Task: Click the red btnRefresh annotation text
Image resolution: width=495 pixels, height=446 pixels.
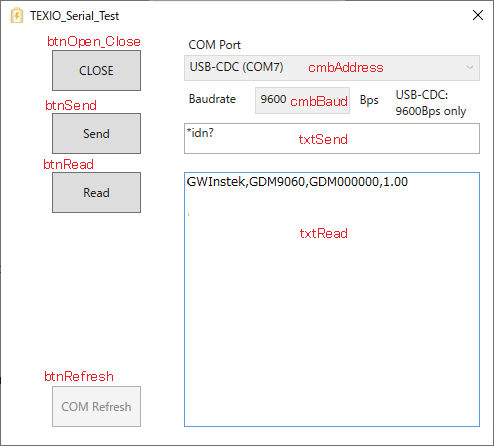Action: point(79,377)
